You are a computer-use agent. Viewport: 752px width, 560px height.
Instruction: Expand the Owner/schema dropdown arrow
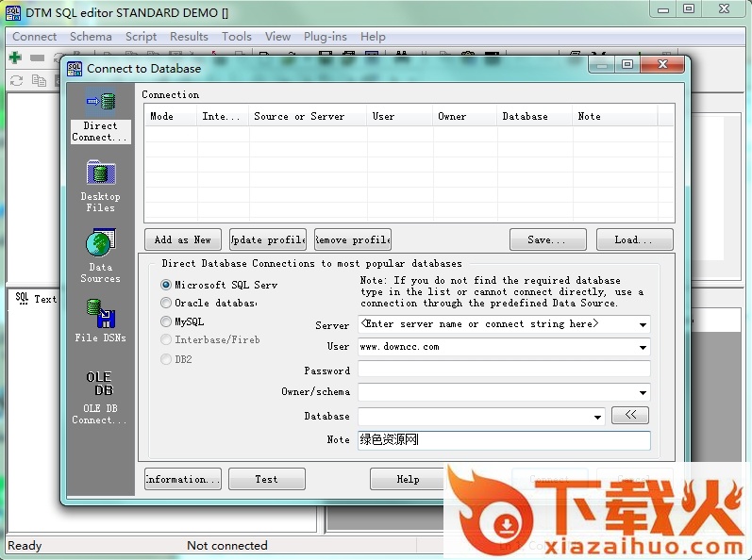(x=643, y=393)
